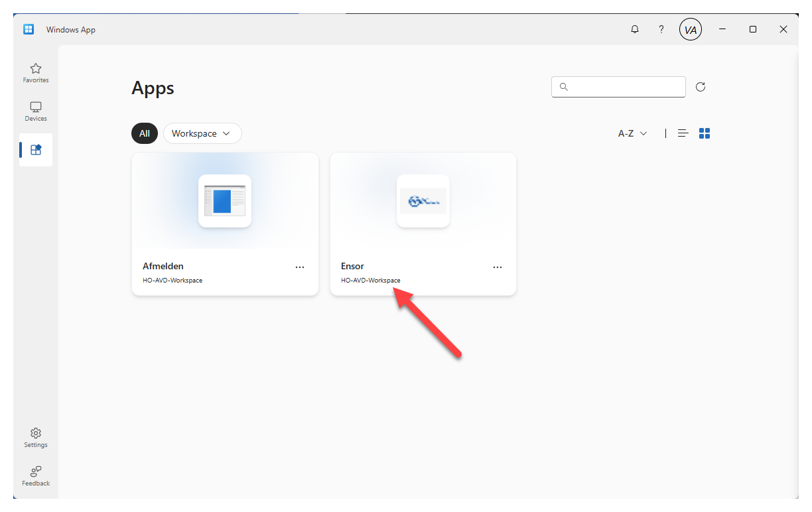812x512 pixels.
Task: Refresh the Apps list
Action: (701, 87)
